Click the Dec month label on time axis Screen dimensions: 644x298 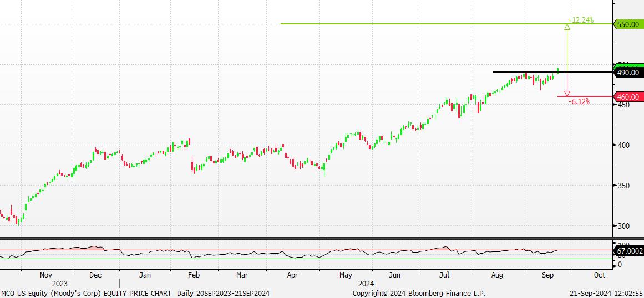[95, 275]
